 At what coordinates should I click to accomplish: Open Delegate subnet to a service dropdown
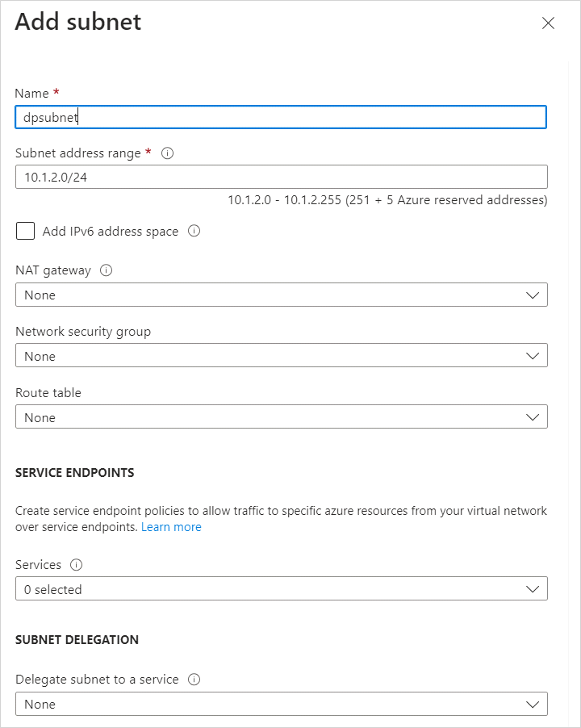pos(281,704)
